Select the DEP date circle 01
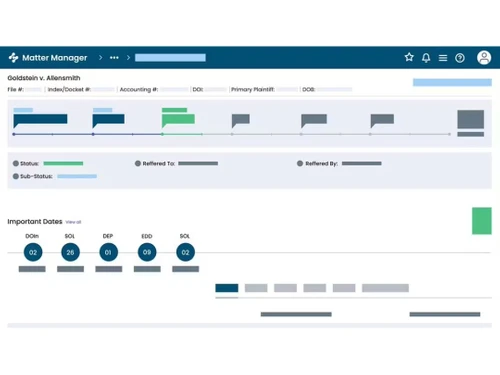The width and height of the screenshot is (500, 375). point(108,252)
